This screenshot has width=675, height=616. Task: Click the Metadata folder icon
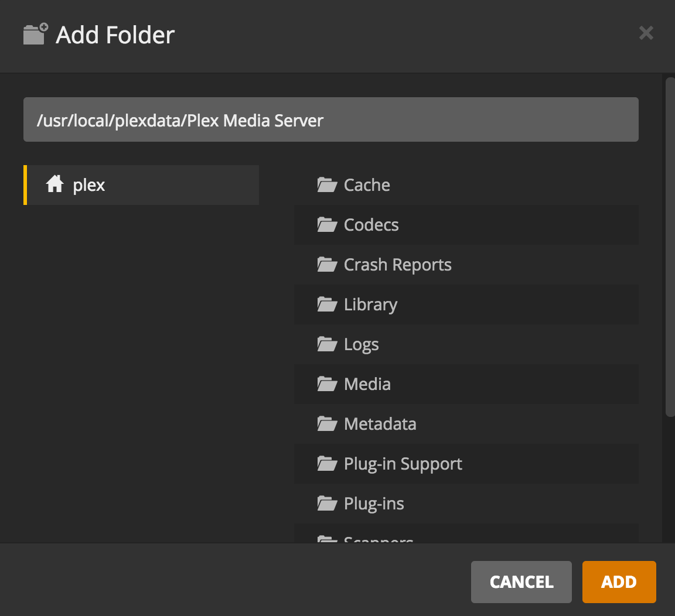tap(327, 424)
